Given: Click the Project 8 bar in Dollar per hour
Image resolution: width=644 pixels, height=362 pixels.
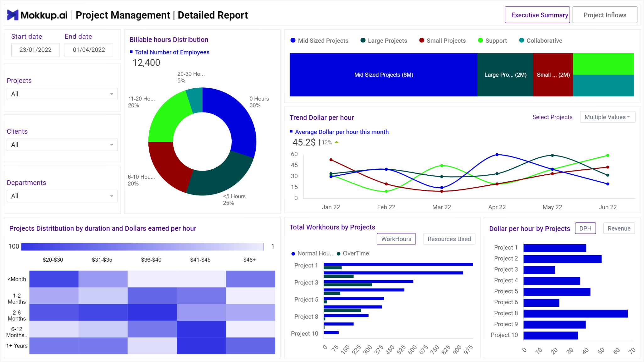Looking at the screenshot, I should click(x=575, y=314).
